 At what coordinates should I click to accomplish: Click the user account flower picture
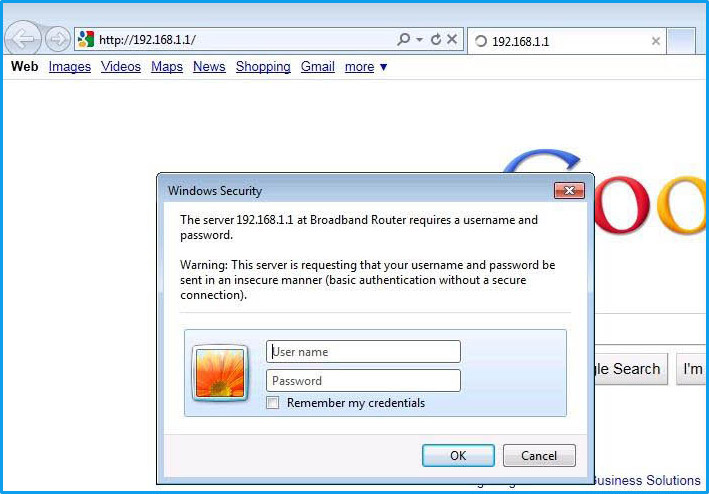click(220, 373)
